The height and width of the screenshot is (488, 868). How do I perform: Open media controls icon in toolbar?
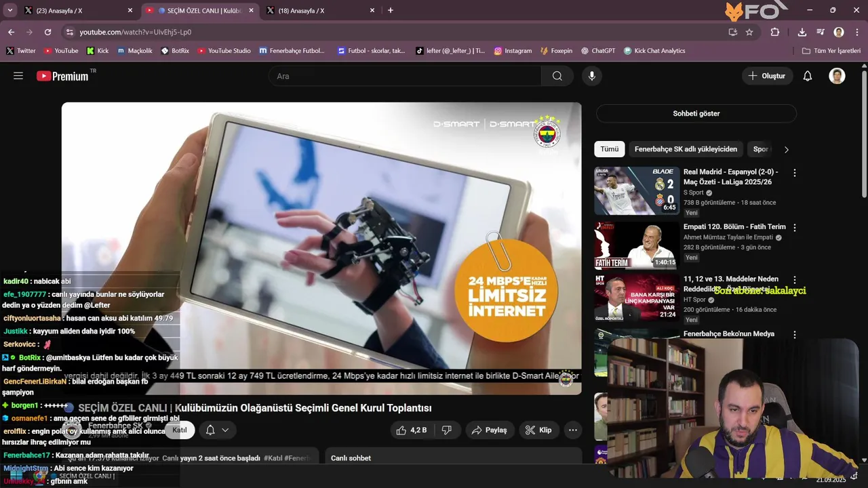pyautogui.click(x=821, y=32)
